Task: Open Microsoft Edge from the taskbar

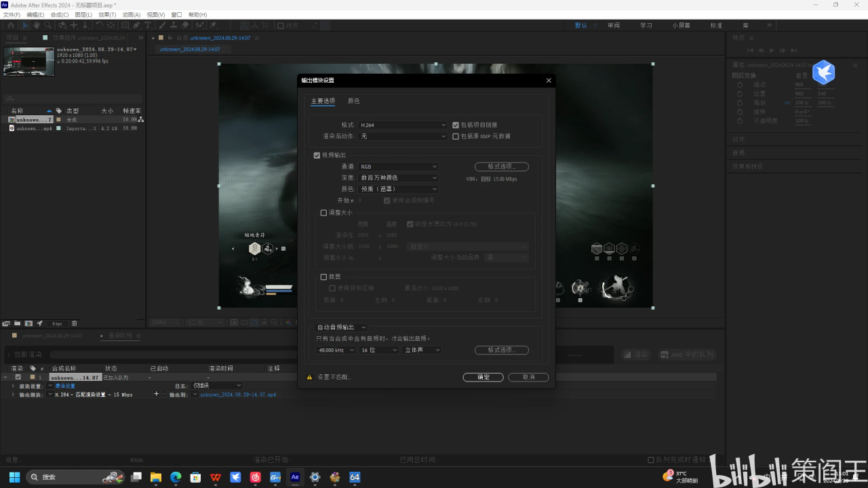Action: click(176, 477)
